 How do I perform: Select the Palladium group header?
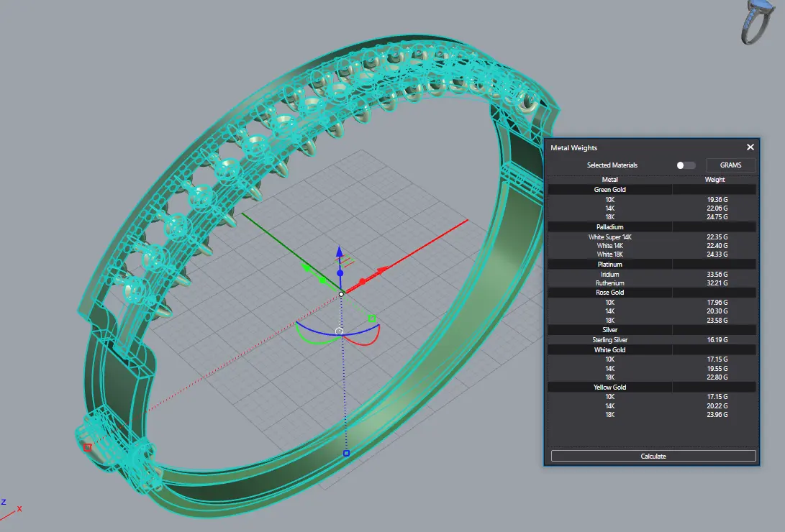click(609, 227)
